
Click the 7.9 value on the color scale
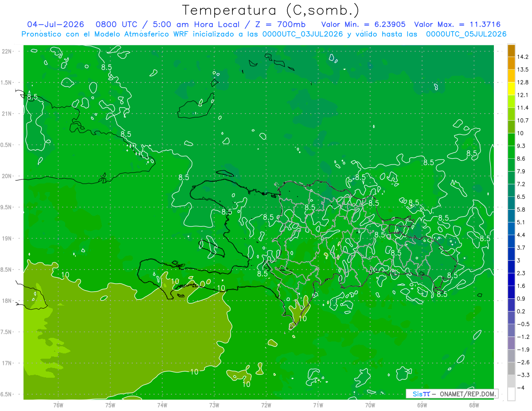click(x=522, y=172)
